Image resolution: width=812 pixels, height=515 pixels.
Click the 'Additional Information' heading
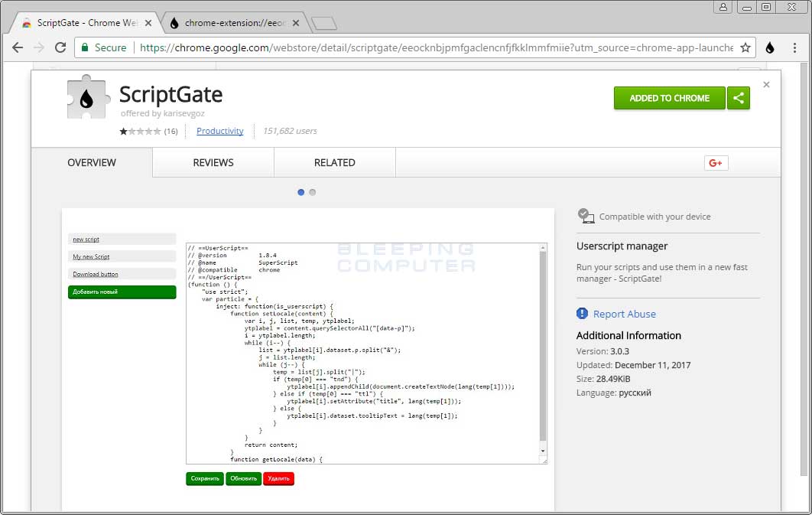tap(628, 336)
